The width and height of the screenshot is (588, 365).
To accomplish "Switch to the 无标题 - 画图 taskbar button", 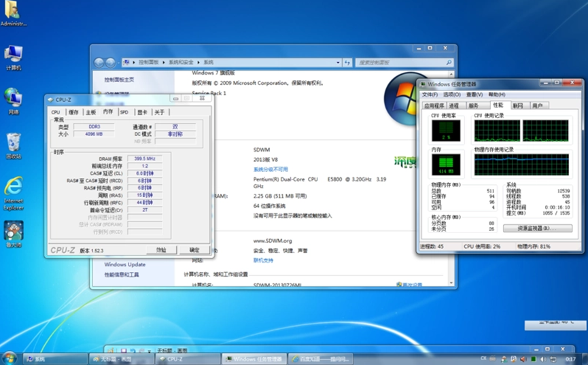I will point(122,359).
